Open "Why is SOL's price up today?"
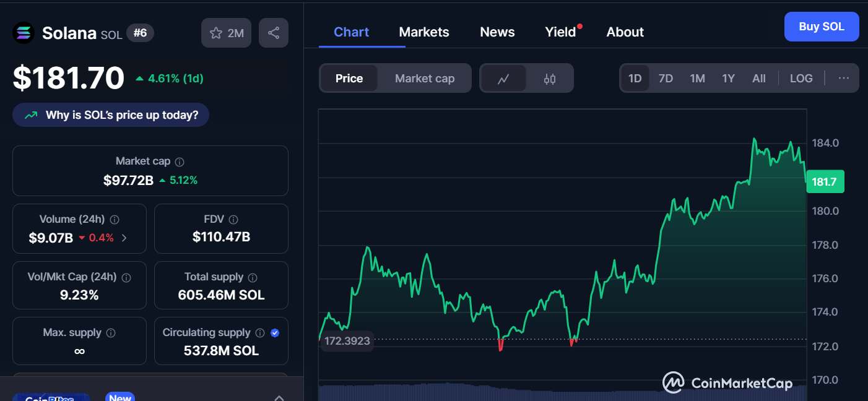 coord(111,115)
